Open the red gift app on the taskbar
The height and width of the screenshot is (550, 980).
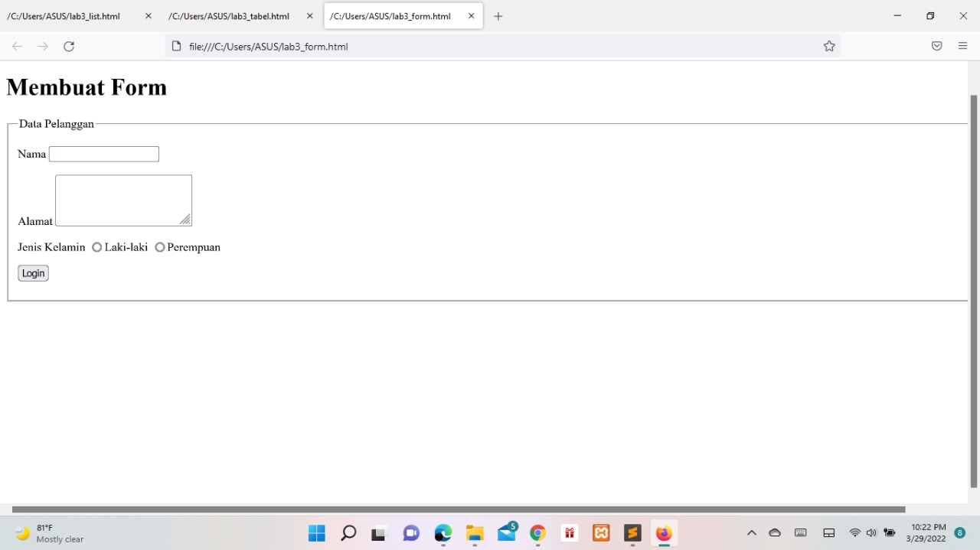pos(570,533)
